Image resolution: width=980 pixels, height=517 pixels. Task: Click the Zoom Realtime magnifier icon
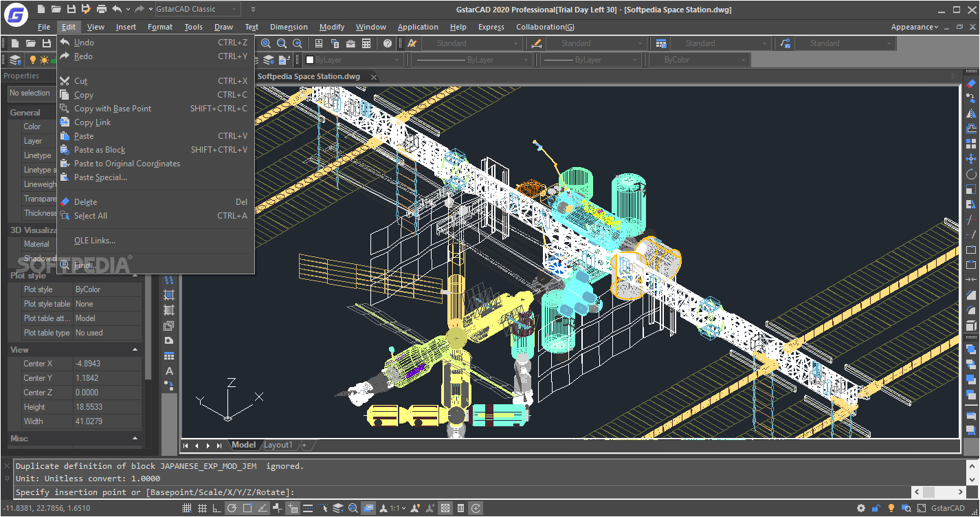[266, 43]
